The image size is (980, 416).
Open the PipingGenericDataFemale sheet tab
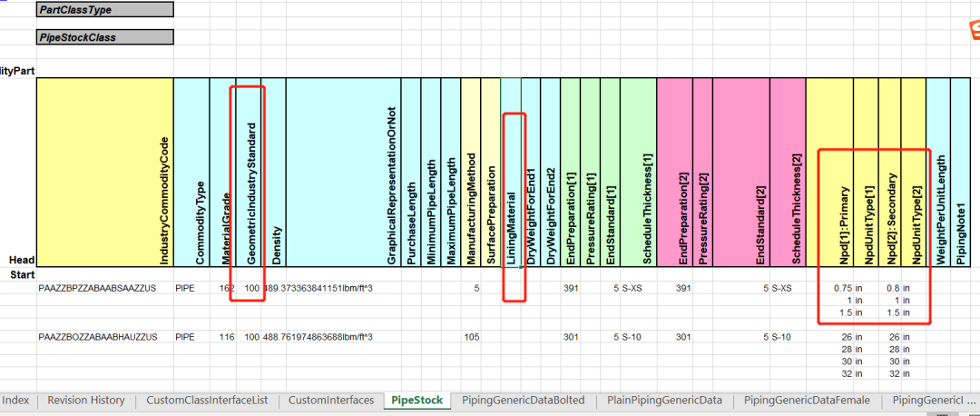(x=807, y=401)
